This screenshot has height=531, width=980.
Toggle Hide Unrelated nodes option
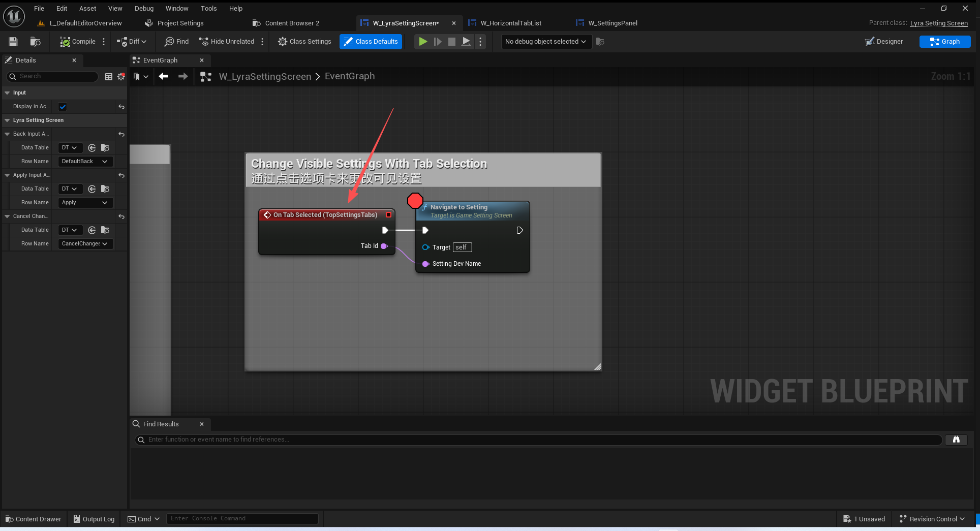tap(227, 42)
